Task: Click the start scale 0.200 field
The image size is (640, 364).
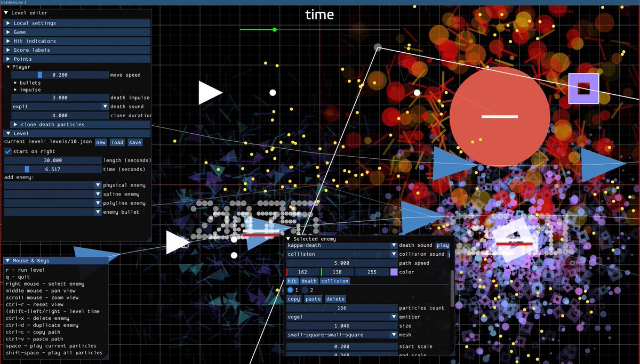Action: pyautogui.click(x=341, y=347)
